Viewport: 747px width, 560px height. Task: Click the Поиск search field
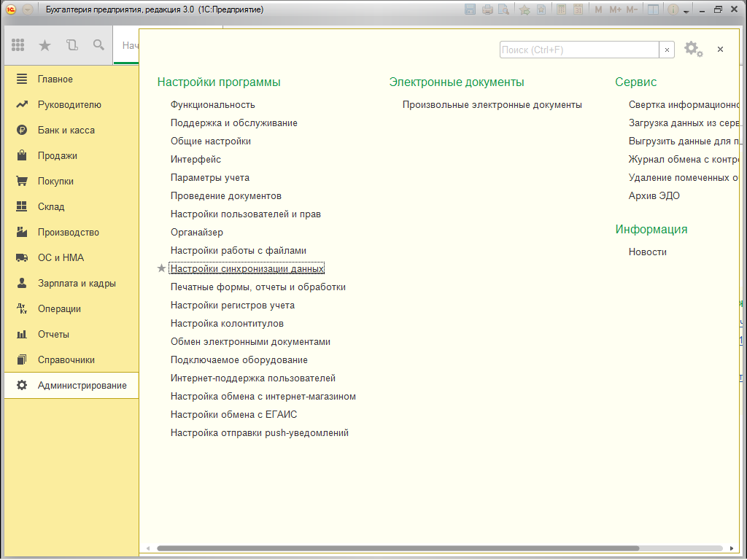pyautogui.click(x=579, y=50)
